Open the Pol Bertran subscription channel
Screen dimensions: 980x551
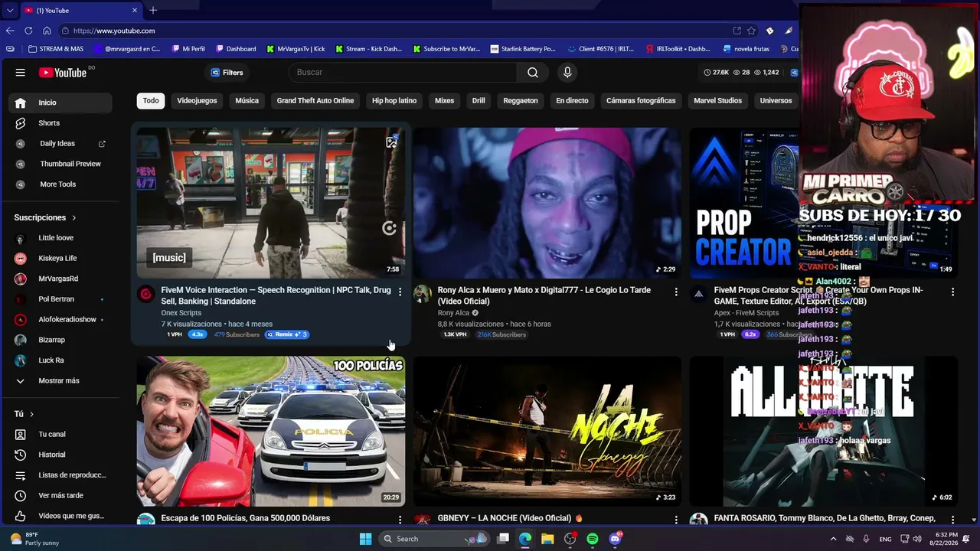pyautogui.click(x=60, y=299)
